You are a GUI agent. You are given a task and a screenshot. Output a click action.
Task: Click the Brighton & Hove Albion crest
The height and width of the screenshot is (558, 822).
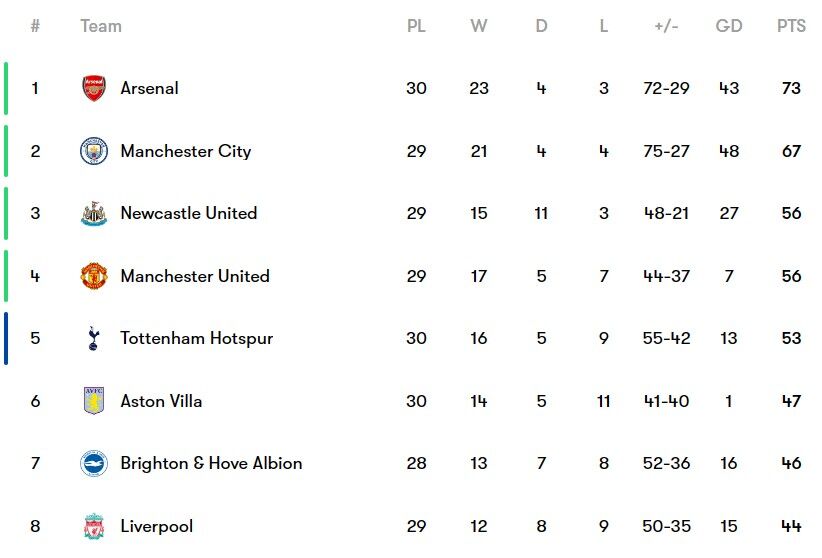(94, 464)
